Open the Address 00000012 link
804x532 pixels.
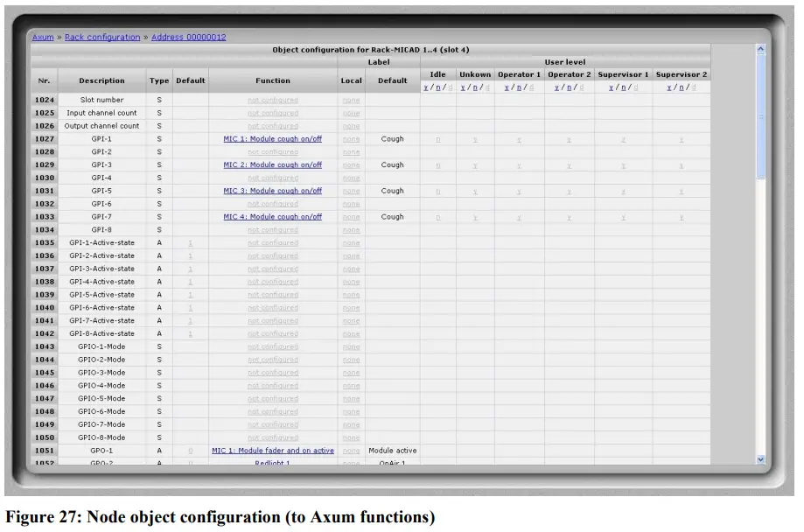pyautogui.click(x=189, y=36)
